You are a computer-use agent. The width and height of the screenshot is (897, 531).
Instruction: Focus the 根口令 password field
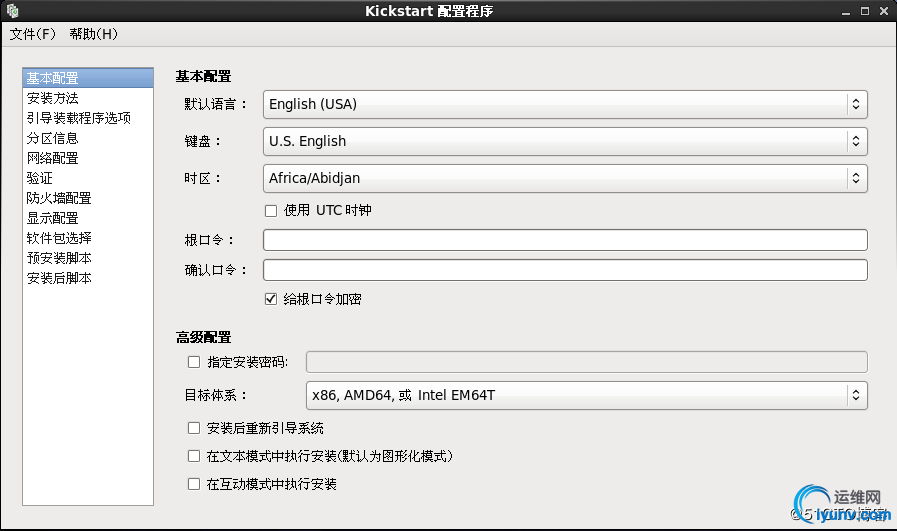tap(565, 240)
